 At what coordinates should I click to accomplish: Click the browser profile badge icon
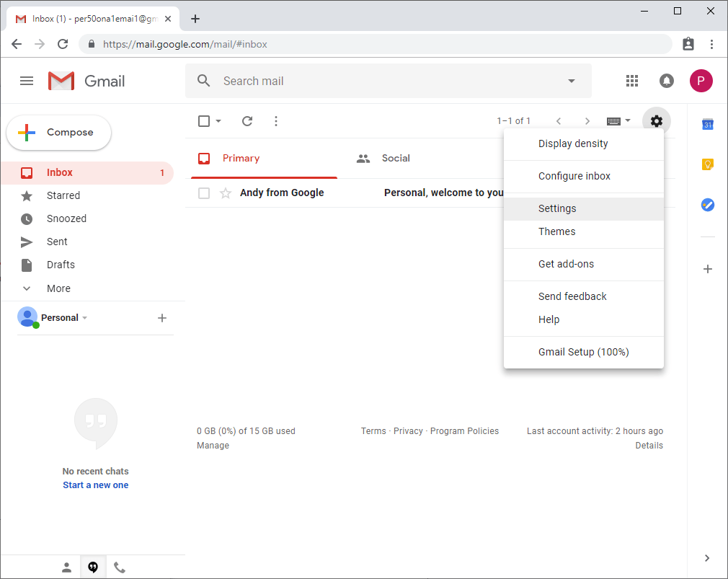point(688,44)
